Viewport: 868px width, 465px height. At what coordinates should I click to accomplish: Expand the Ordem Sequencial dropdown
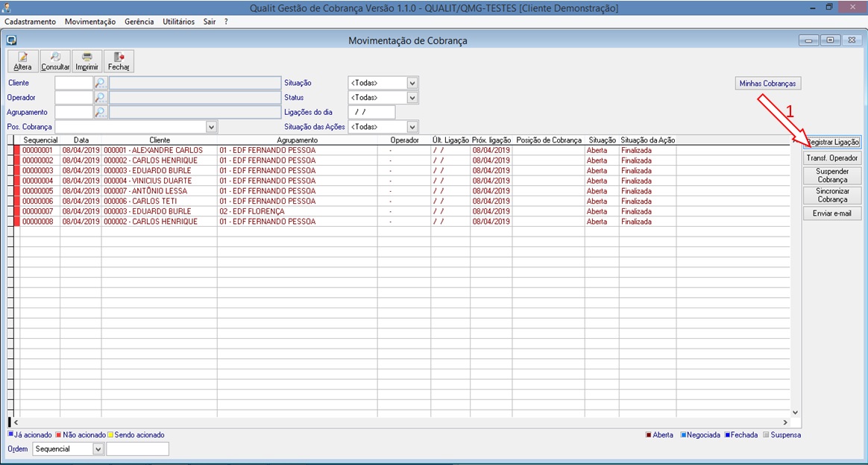98,449
